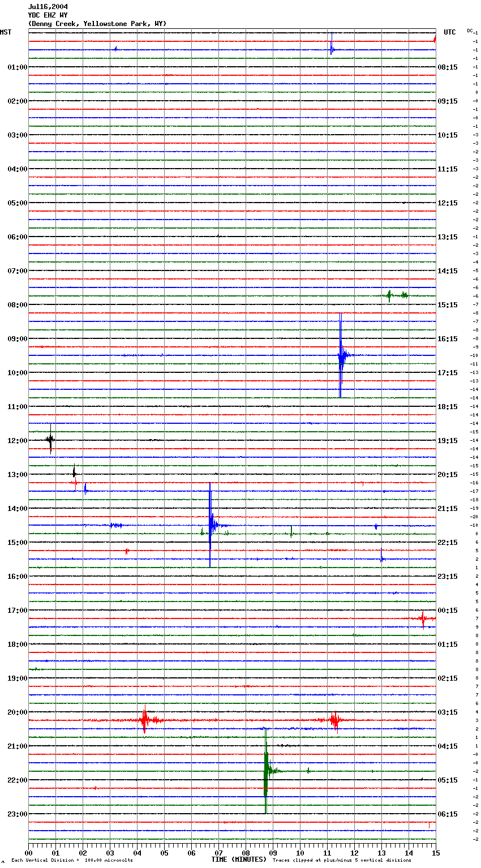
Task: Click the MST time zone label
Action: click(x=6, y=32)
